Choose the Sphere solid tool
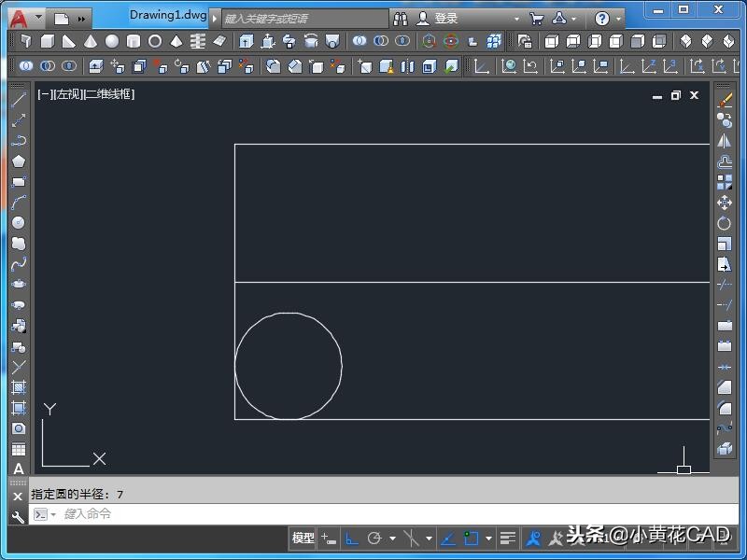Image resolution: width=747 pixels, height=560 pixels. 112,42
